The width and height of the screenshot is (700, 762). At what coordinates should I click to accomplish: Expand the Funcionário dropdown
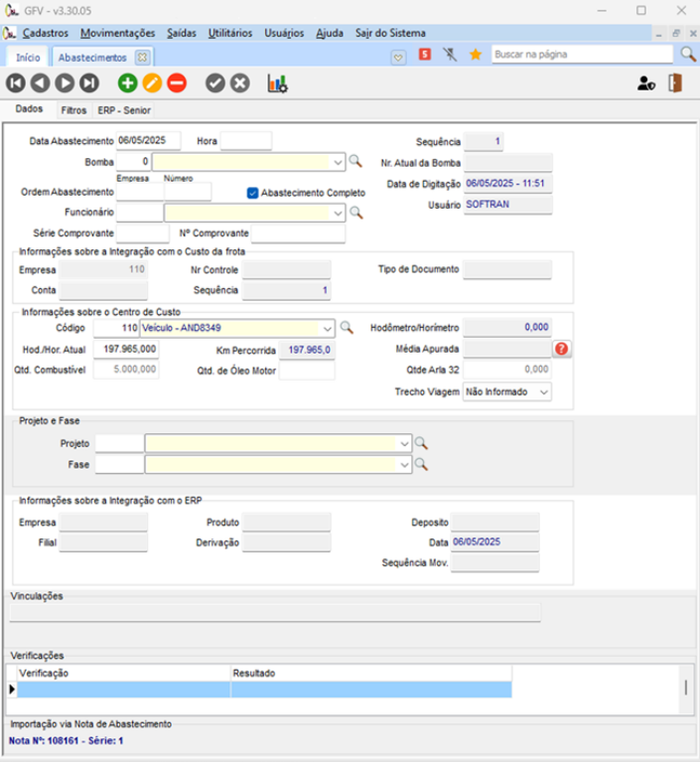pos(340,212)
